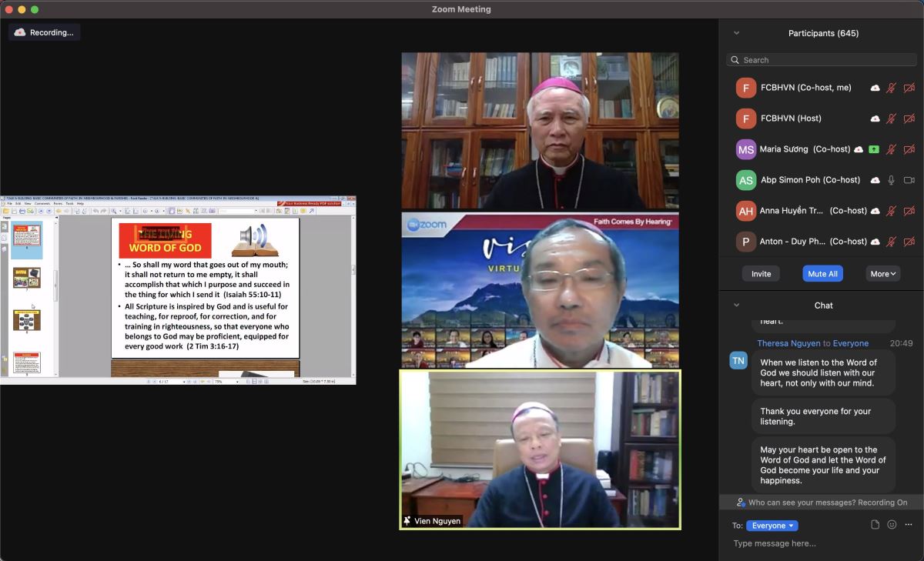Mute Abp Simon Poh's microphone
924x561 pixels.
(x=892, y=180)
